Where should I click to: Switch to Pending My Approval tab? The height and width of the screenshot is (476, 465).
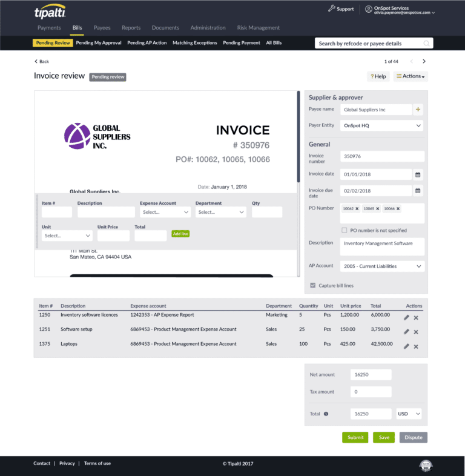tap(99, 43)
